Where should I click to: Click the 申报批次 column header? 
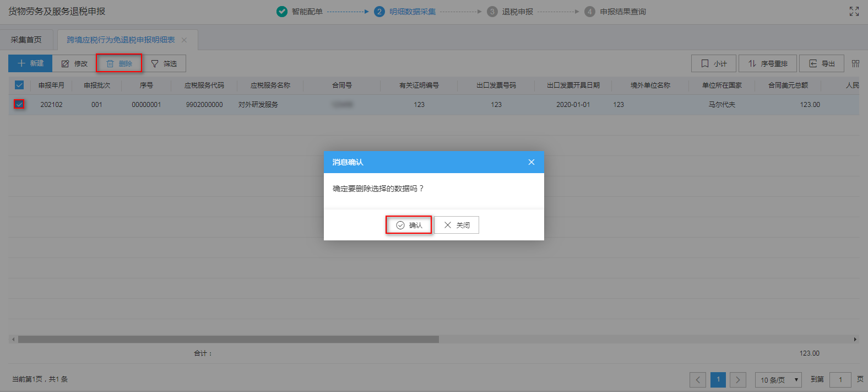[97, 85]
